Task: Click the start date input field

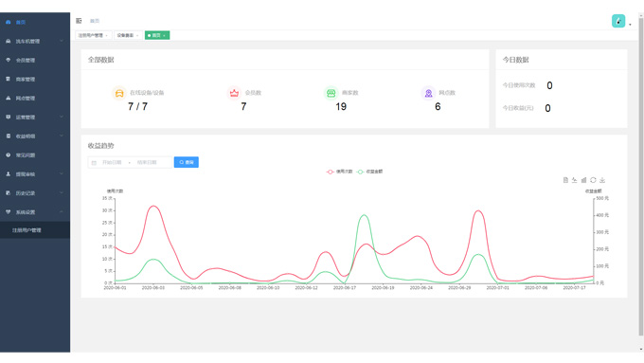Action: (x=112, y=162)
